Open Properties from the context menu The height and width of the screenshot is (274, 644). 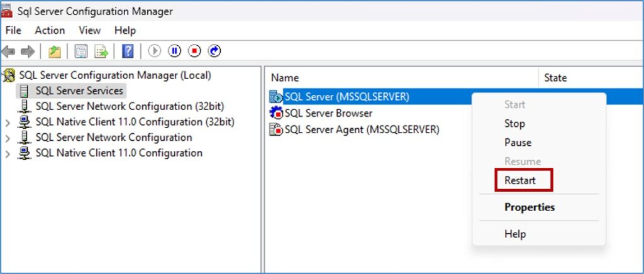530,207
